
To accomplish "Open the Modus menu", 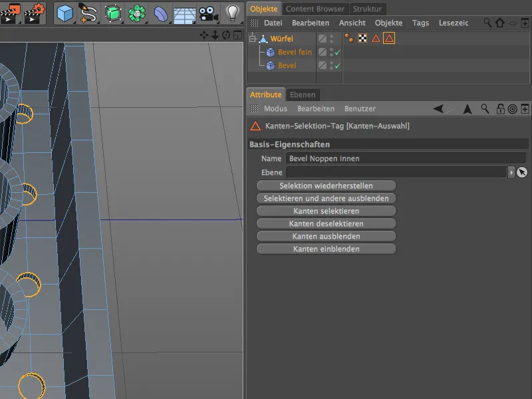I will (275, 108).
